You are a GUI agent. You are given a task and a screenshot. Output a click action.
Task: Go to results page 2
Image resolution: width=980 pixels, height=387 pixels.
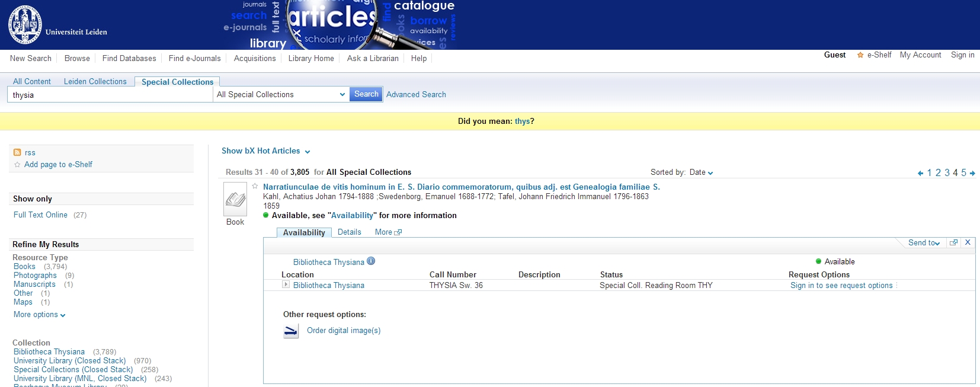coord(938,172)
